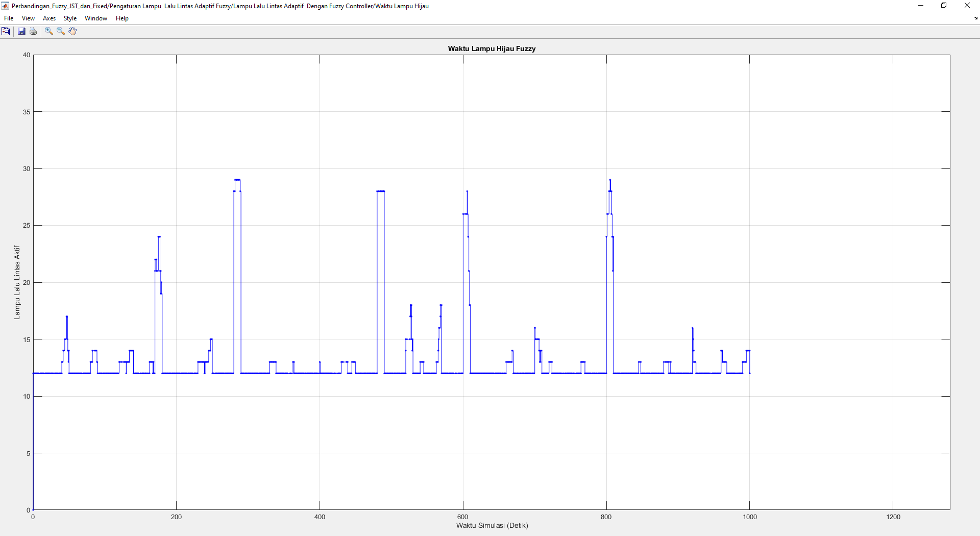Click the y-axis tick label 5
Image resolution: width=980 pixels, height=536 pixels.
click(x=29, y=453)
